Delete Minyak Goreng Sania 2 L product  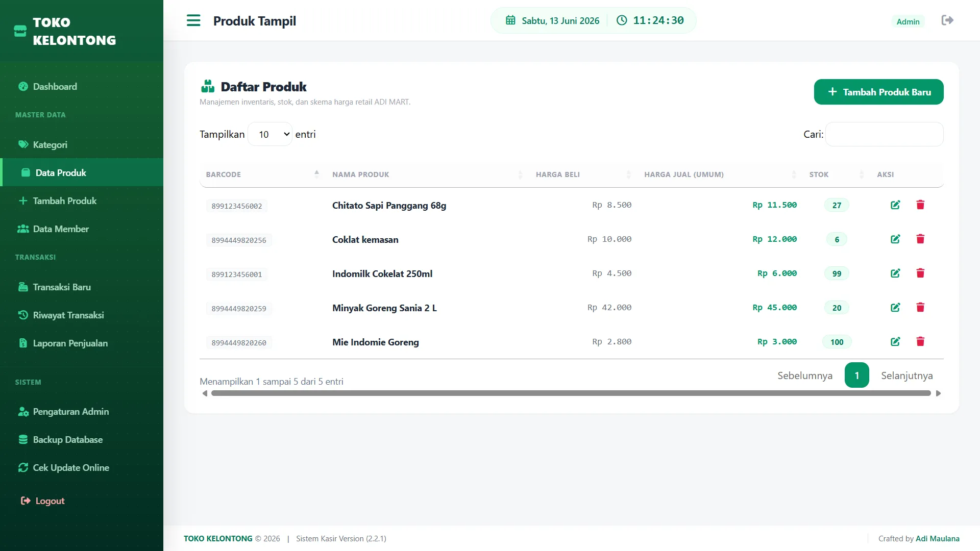tap(920, 308)
